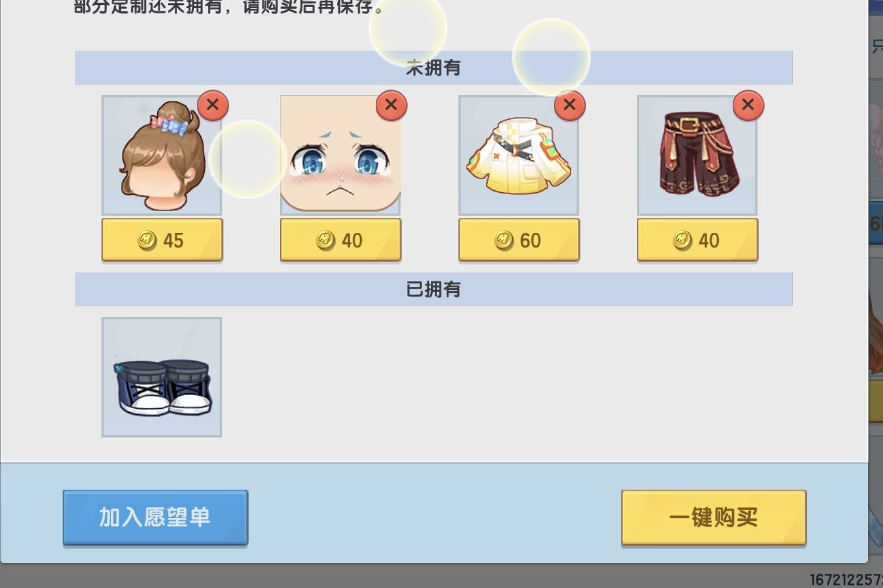Click the 未拥有 section header
Viewport: 883px width, 588px height.
tap(433, 68)
